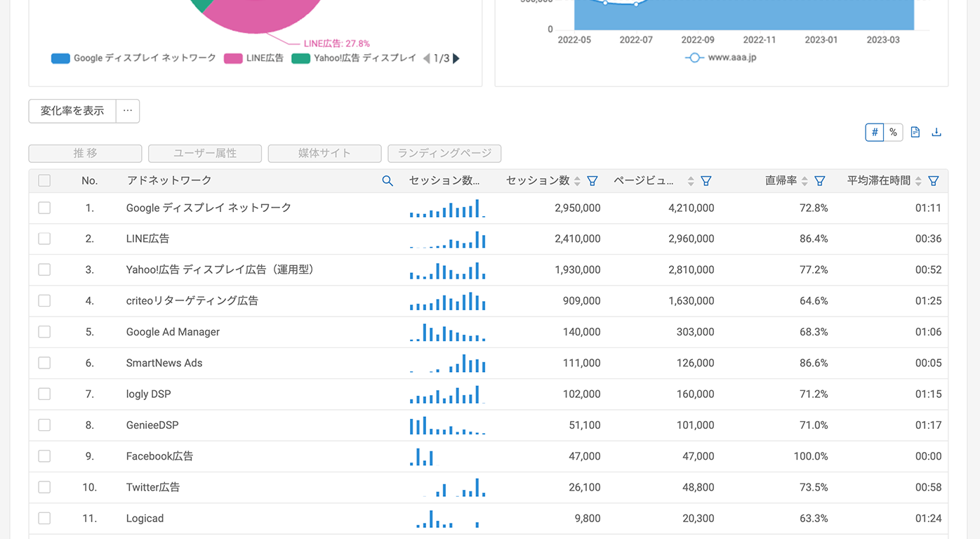
Task: Open the ランディングページ tab
Action: [x=444, y=153]
